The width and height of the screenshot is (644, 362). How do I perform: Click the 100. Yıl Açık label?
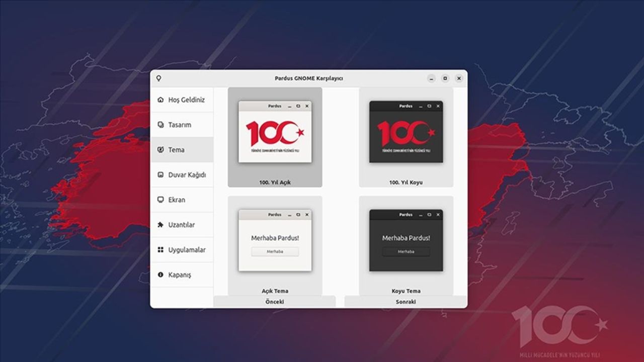[275, 183]
